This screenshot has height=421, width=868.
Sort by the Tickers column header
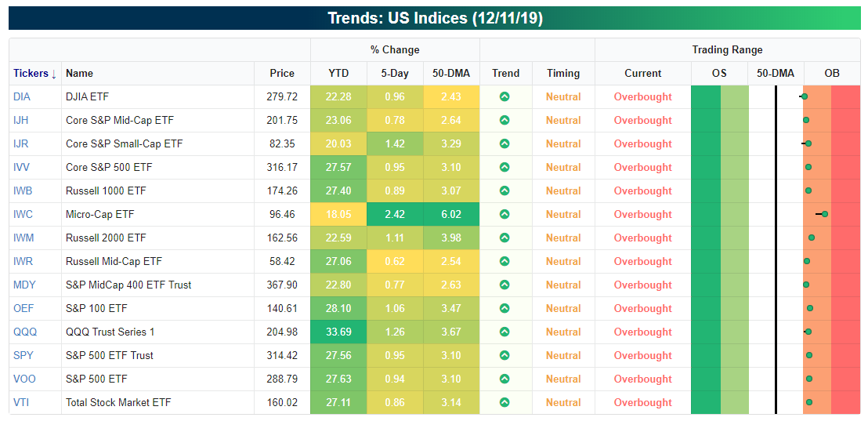[x=34, y=74]
